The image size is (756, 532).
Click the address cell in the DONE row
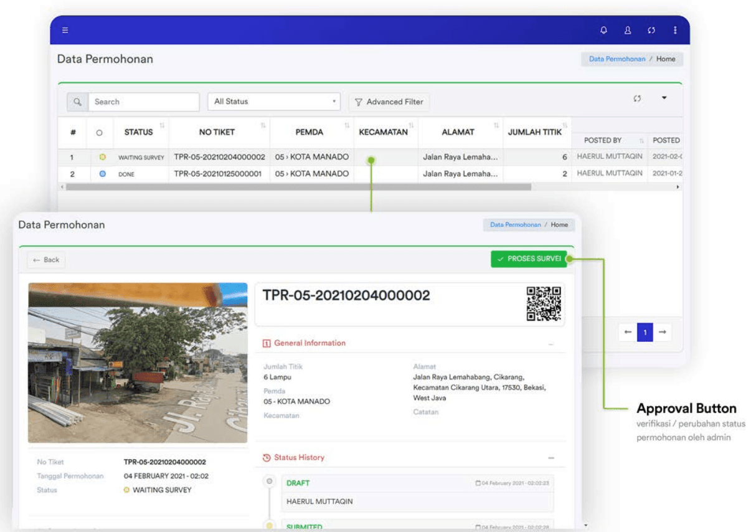click(460, 174)
